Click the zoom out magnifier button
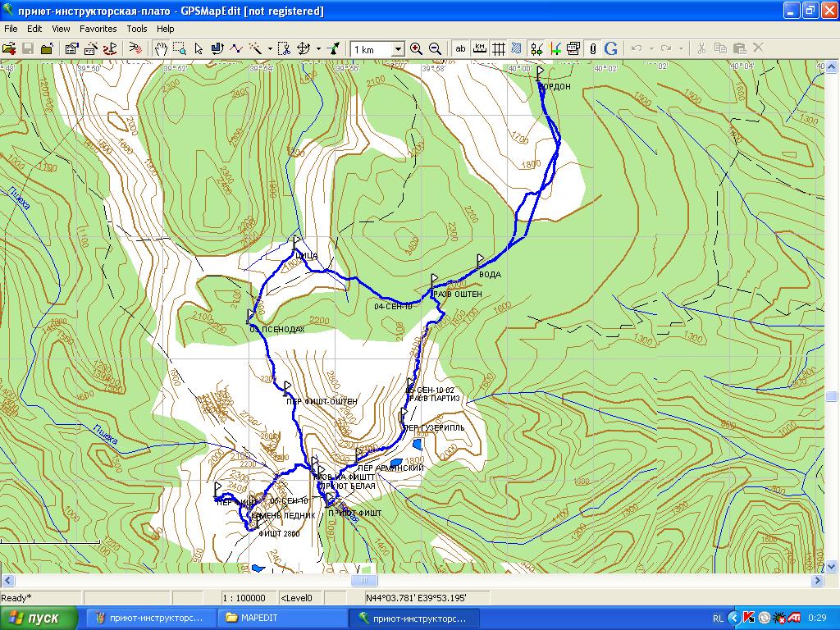The width and height of the screenshot is (840, 630). point(435,49)
